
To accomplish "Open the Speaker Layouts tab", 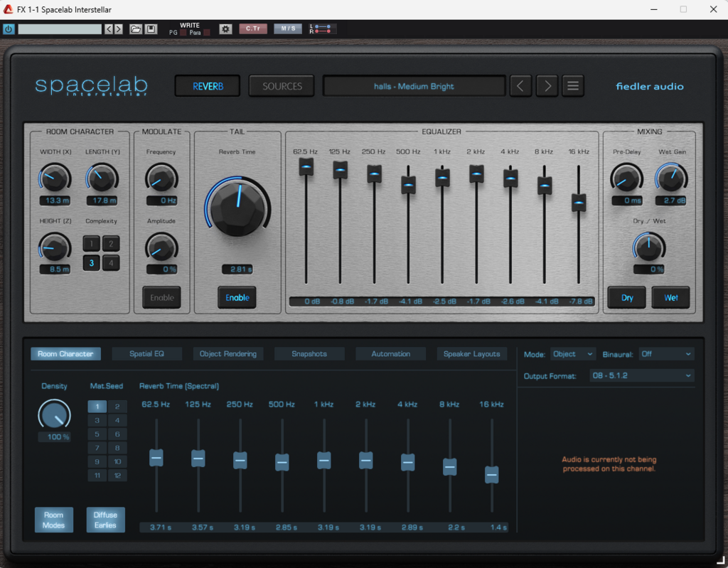I will click(x=472, y=354).
